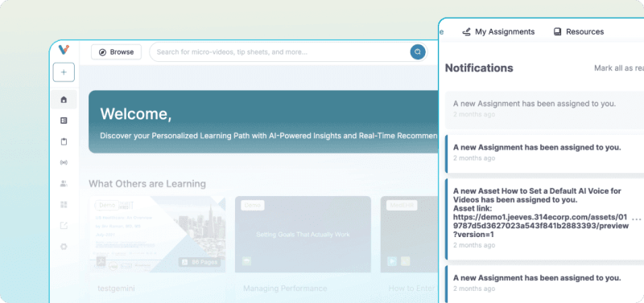Click the micro-videos search field
Image resolution: width=644 pixels, height=303 pixels.
287,52
